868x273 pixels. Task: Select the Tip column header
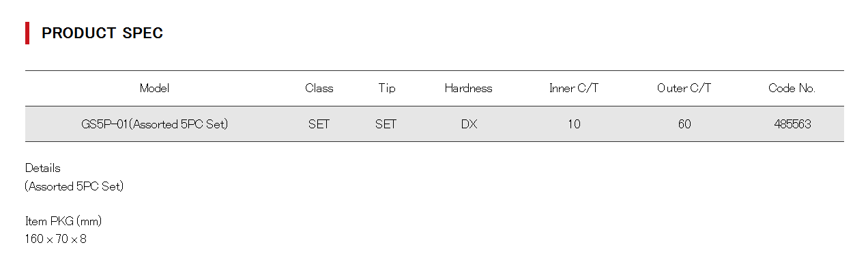[x=386, y=88]
